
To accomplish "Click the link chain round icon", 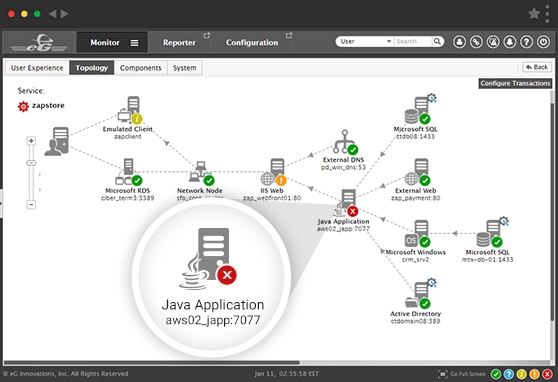I will coord(476,42).
